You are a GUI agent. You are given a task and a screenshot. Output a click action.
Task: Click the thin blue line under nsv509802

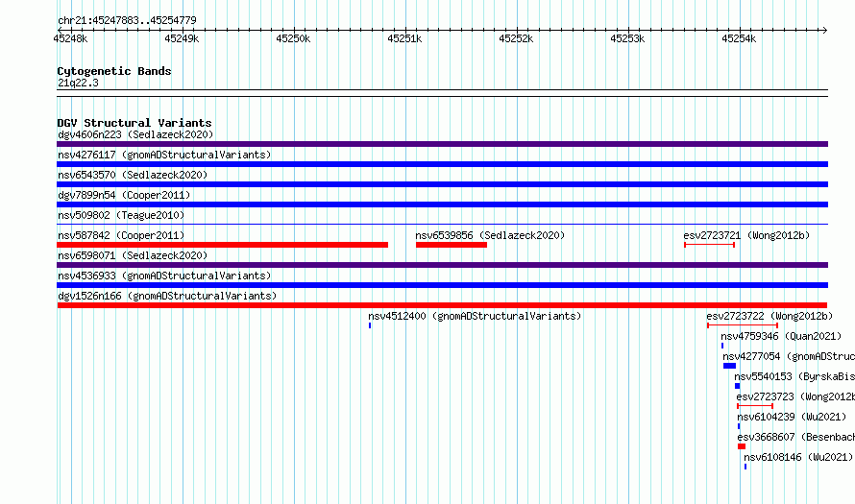tap(442, 224)
